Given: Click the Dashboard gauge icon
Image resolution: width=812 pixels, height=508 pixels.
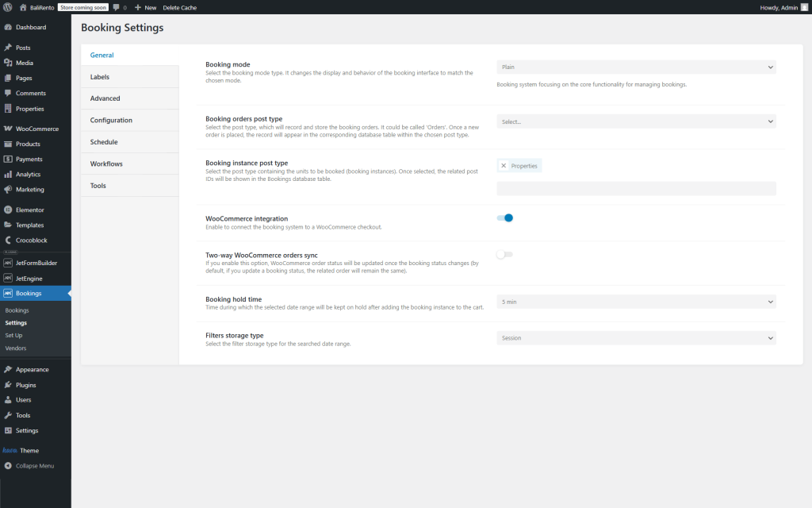Looking at the screenshot, I should pos(8,27).
